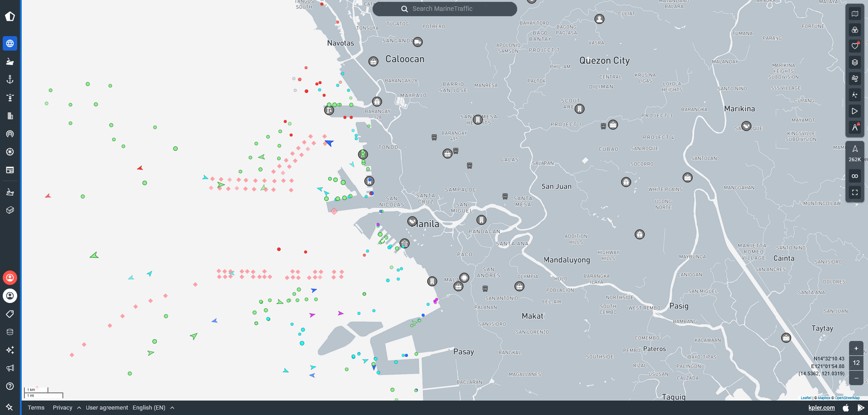
Task: Open the Lighthouses icon in sidebar
Action: (10, 98)
